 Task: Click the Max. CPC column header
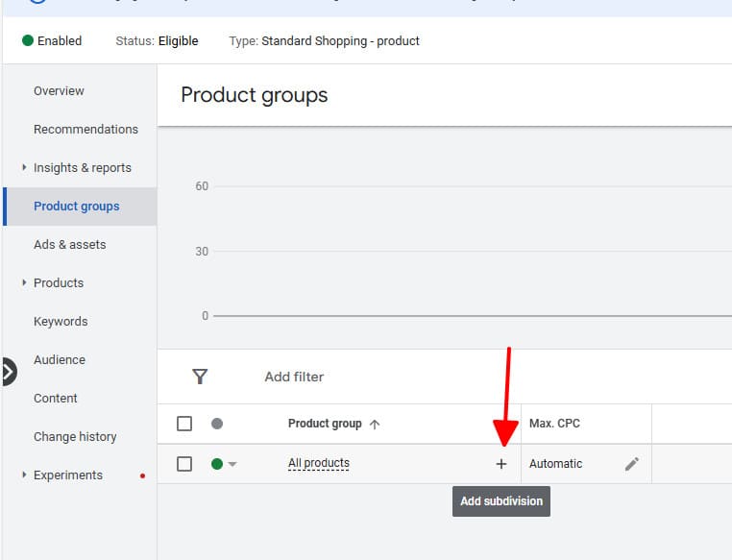(554, 424)
